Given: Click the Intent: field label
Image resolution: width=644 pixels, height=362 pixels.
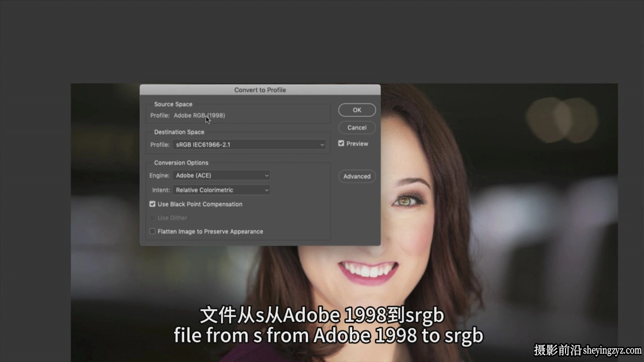Looking at the screenshot, I should (x=161, y=190).
